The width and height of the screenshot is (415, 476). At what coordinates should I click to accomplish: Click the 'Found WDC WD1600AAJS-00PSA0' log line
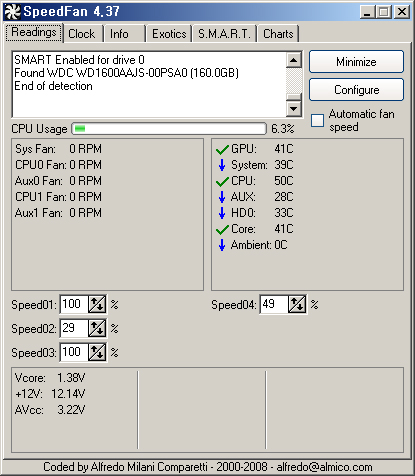[x=126, y=73]
